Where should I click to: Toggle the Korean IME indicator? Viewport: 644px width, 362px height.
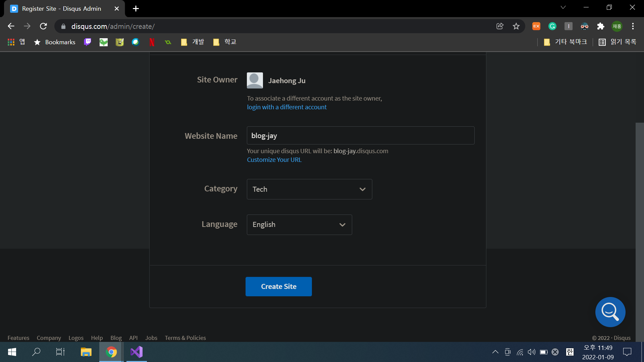coord(570,352)
